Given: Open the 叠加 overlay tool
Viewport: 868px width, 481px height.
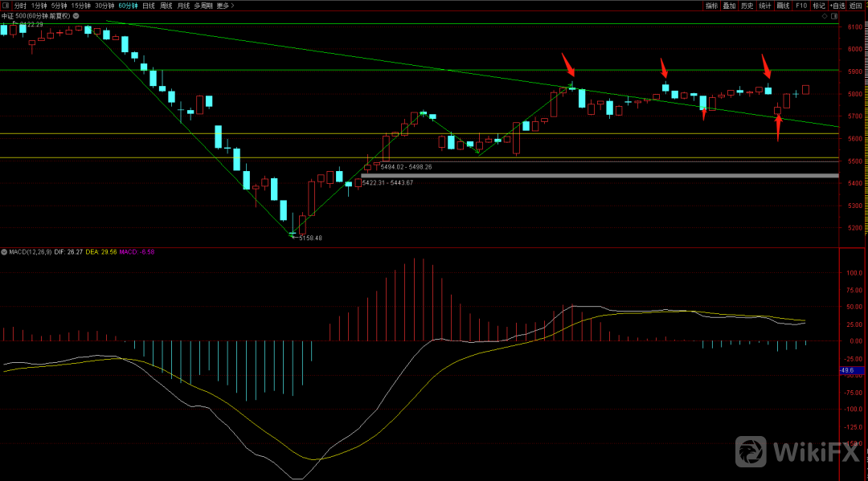Looking at the screenshot, I should point(729,6).
